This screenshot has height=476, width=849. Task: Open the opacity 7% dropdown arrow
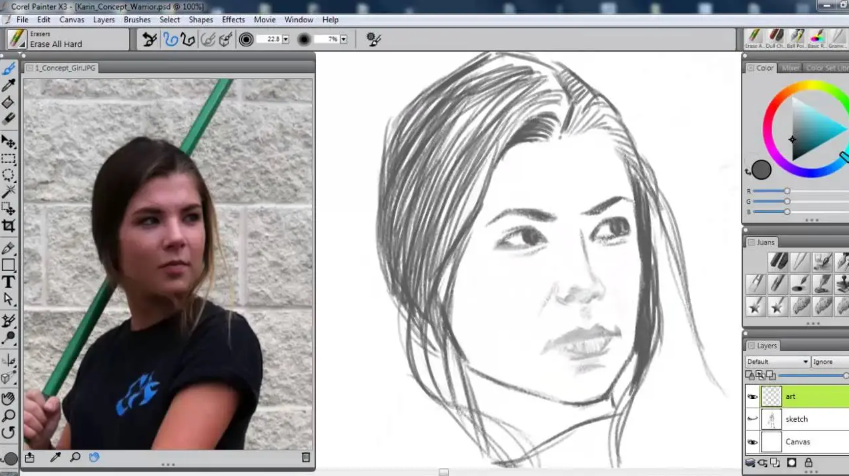click(344, 39)
